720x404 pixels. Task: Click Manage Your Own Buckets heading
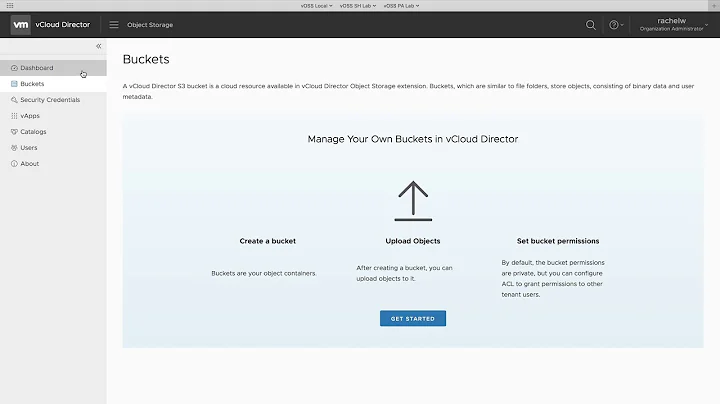click(413, 139)
